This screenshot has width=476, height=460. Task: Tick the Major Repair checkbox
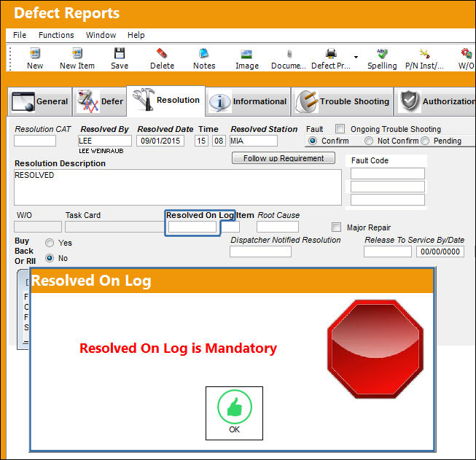pyautogui.click(x=336, y=227)
